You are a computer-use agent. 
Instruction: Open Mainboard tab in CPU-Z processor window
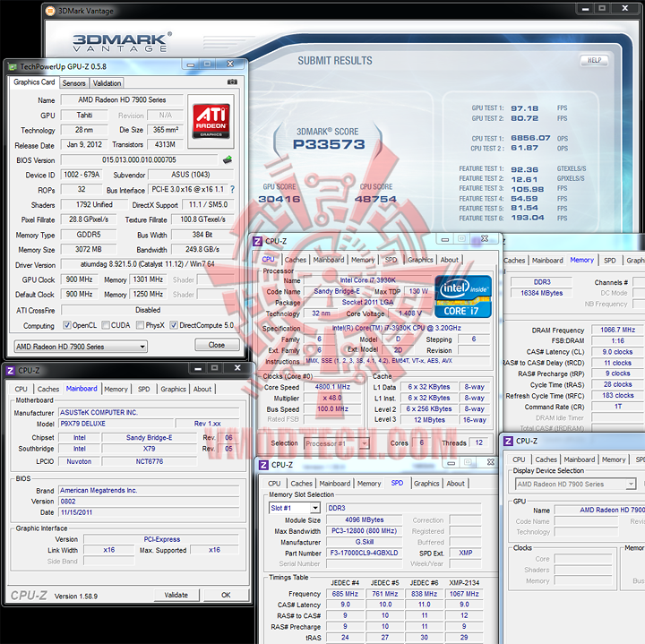(328, 260)
